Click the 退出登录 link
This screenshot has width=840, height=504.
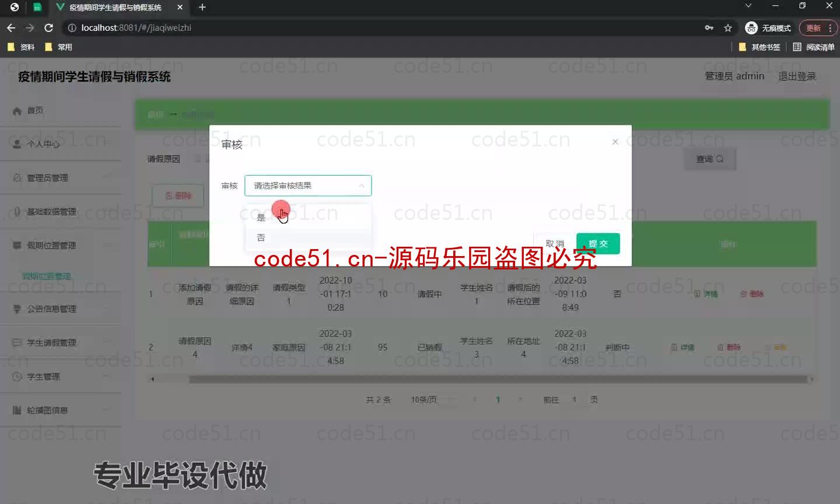coord(797,76)
